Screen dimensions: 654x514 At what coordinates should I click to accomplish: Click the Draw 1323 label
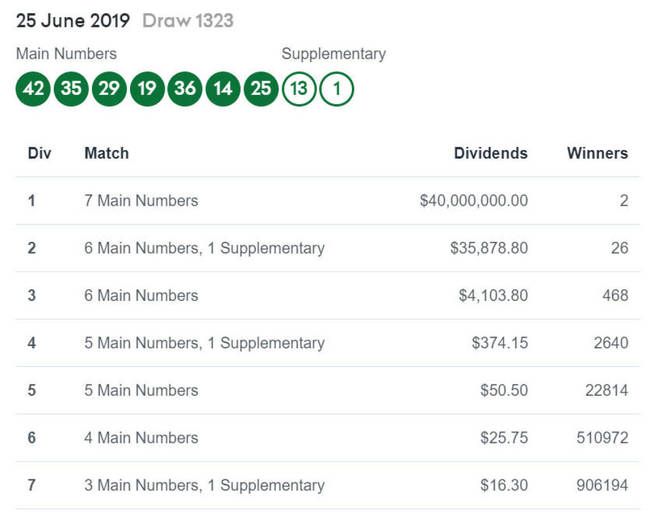(188, 21)
